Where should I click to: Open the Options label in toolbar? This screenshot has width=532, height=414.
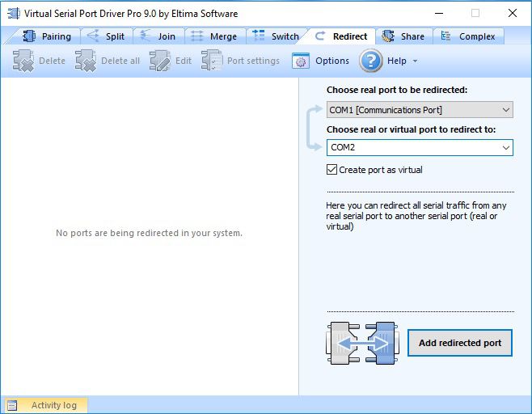(332, 61)
